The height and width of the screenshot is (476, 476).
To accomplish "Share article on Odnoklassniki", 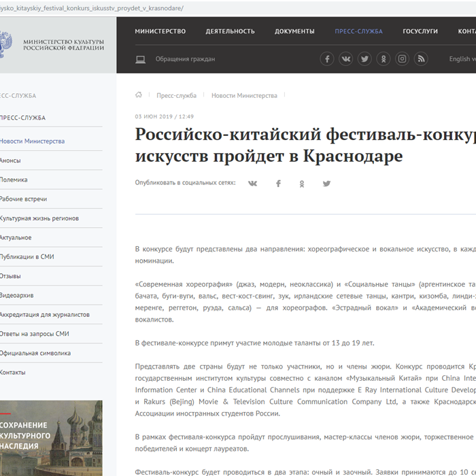I will tap(302, 184).
